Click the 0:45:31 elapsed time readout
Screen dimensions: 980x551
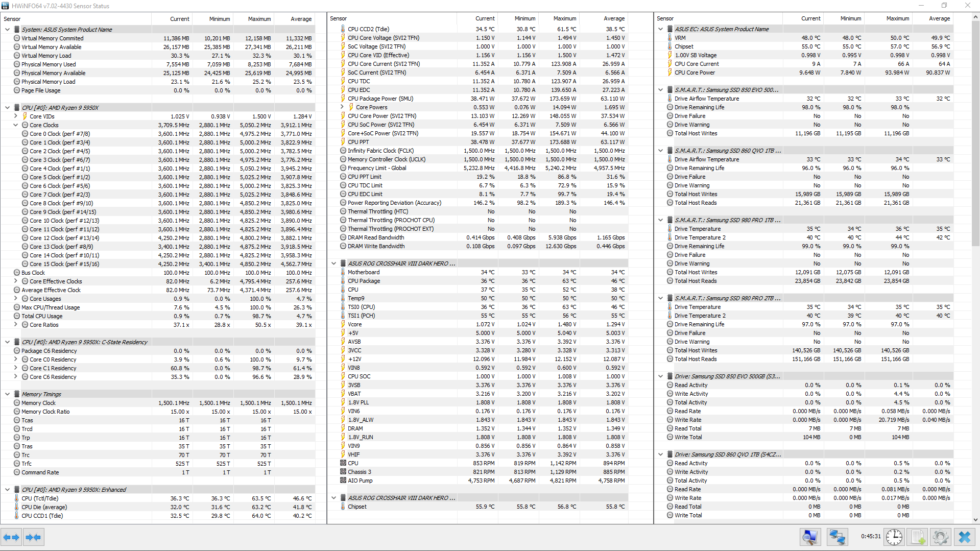tap(871, 536)
